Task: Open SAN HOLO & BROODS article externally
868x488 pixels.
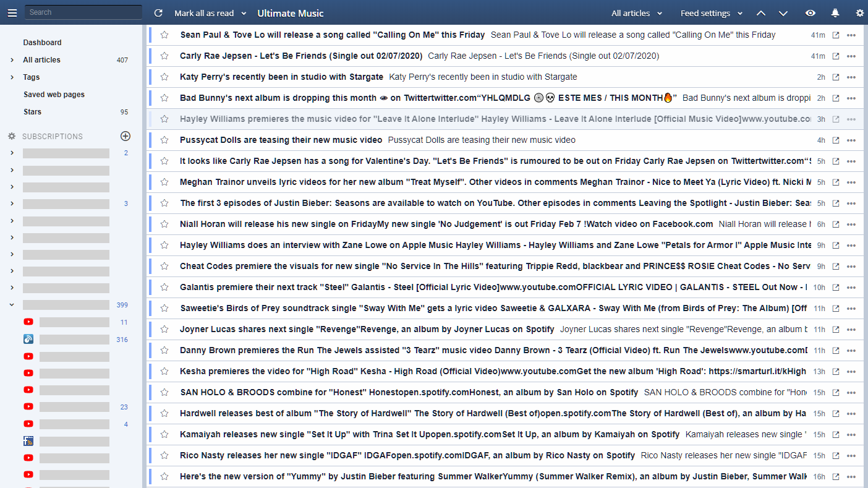Action: click(836, 392)
